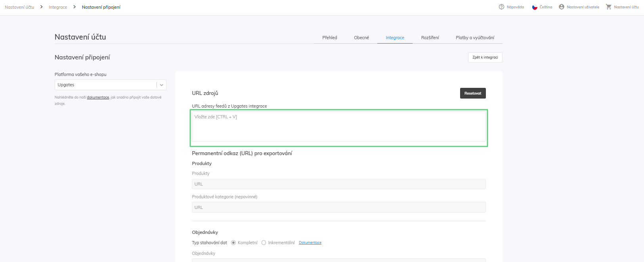644x262 pixels.
Task: Open the dokumentace link under platform
Action: pyautogui.click(x=98, y=97)
